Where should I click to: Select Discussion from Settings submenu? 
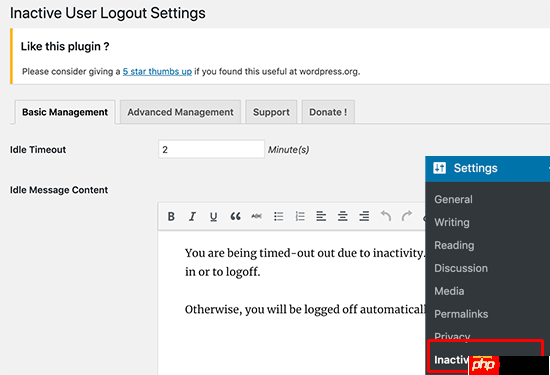pyautogui.click(x=461, y=268)
